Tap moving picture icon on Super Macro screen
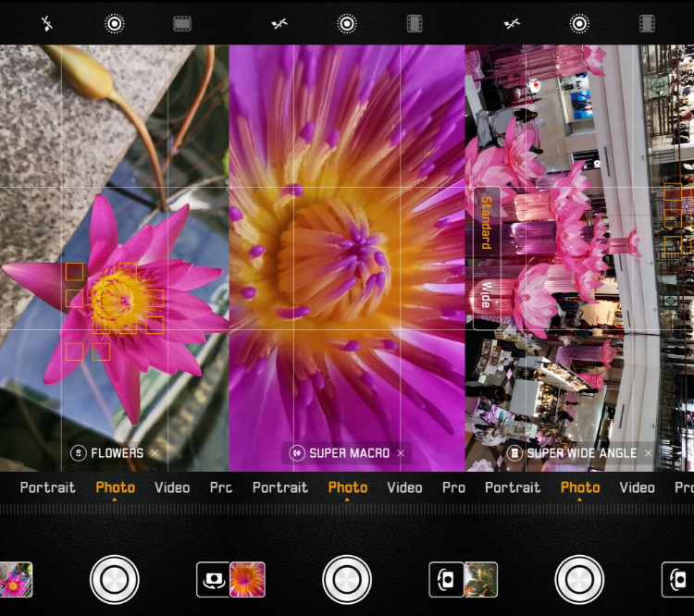Image resolution: width=694 pixels, height=616 pixels. pos(347,23)
